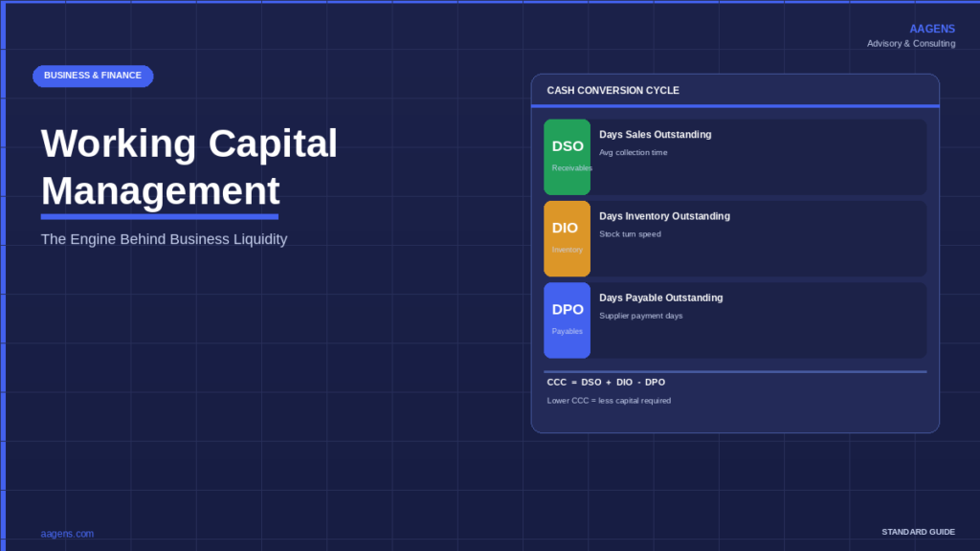Click the STANDARD GUIDE footer label

click(918, 532)
